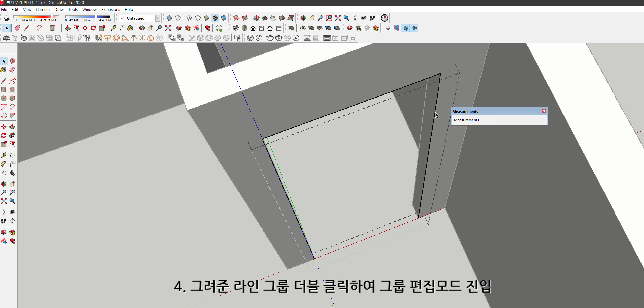Open the Camera menu
The image size is (644, 308).
(43, 9)
